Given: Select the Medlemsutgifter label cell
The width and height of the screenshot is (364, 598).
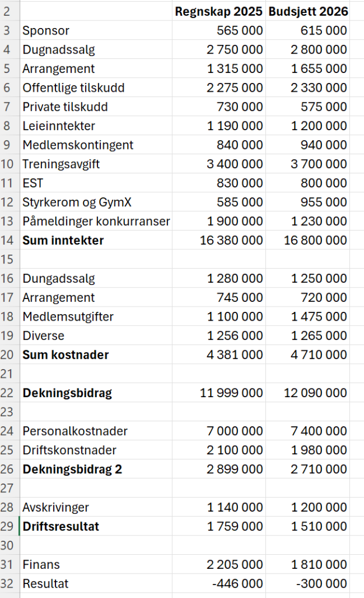Looking at the screenshot, I should [x=68, y=317].
